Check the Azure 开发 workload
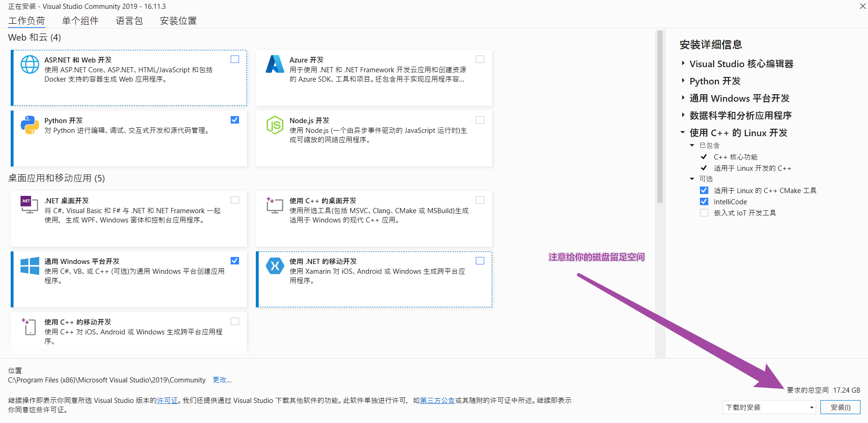This screenshot has height=423, width=868. (480, 59)
